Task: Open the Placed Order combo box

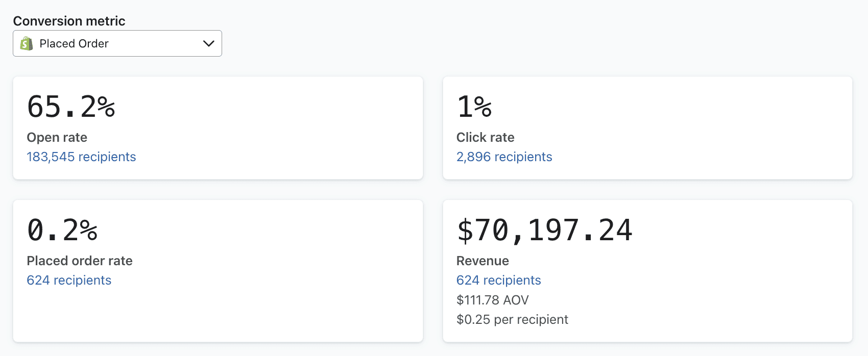Action: coord(117,43)
